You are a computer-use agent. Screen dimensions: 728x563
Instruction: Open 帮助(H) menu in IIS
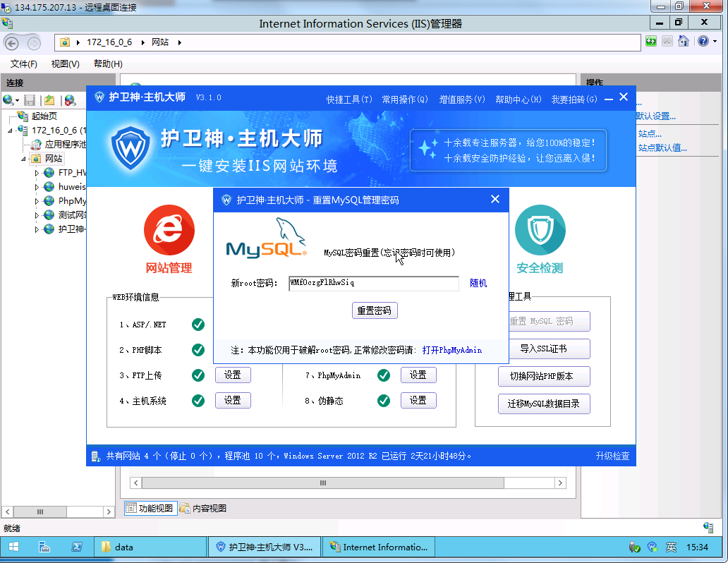(108, 63)
